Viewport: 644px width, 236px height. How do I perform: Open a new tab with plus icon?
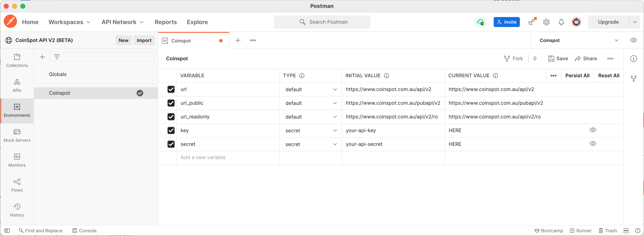click(238, 40)
